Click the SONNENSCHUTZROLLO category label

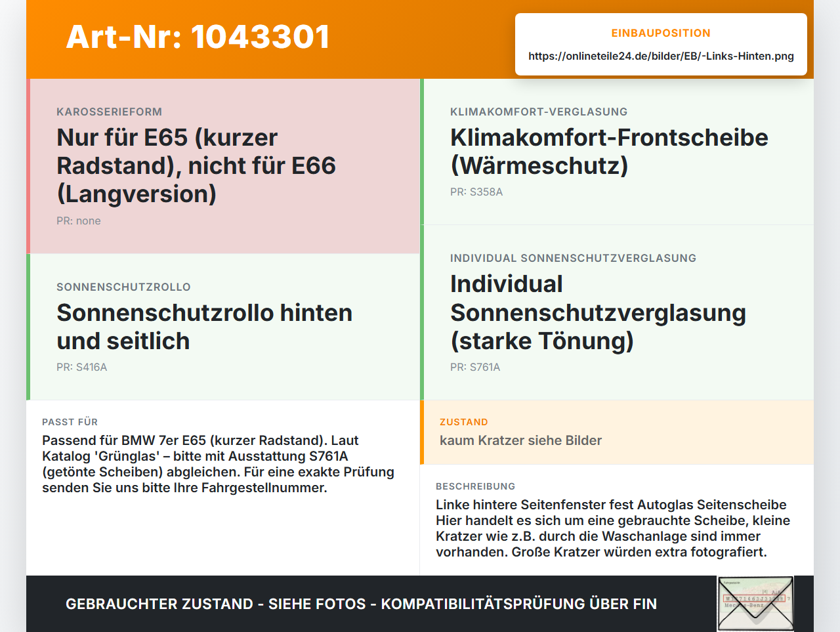pyautogui.click(x=123, y=287)
